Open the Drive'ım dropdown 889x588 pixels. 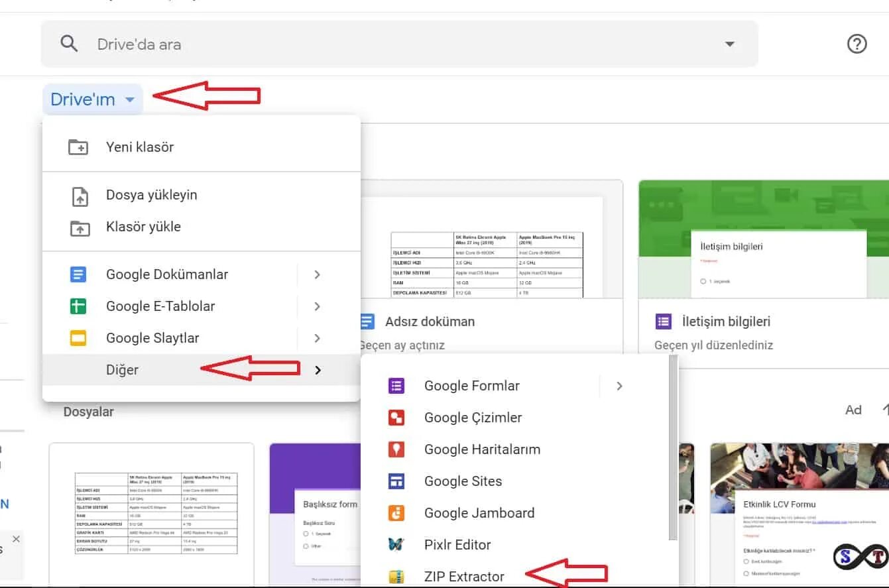(93, 99)
